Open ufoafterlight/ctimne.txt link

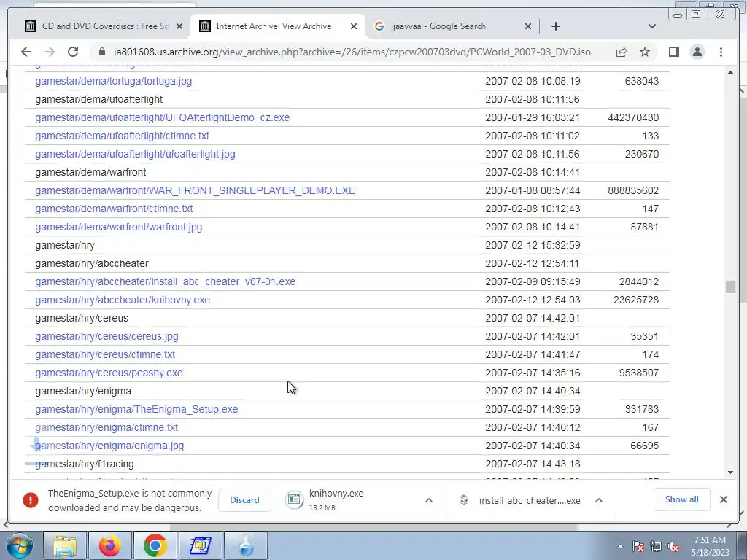122,136
